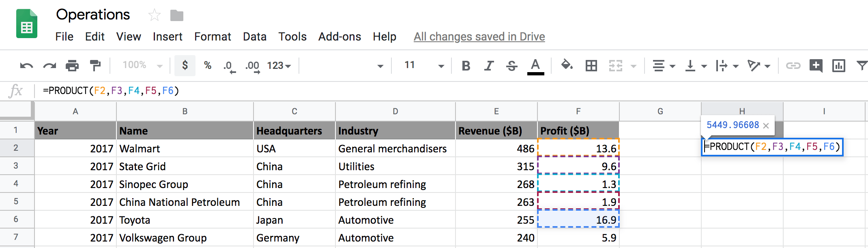Screen dimensions: 868x248
Task: Open the Data menu
Action: click(255, 36)
